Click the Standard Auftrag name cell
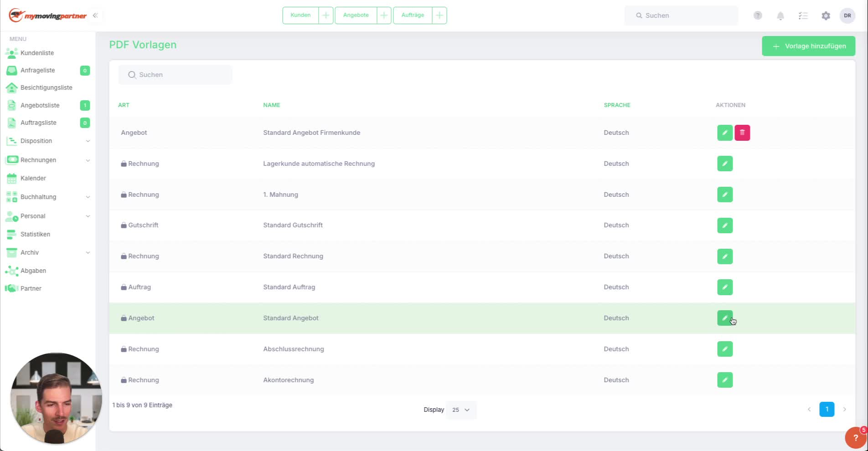This screenshot has height=451, width=868. [289, 287]
